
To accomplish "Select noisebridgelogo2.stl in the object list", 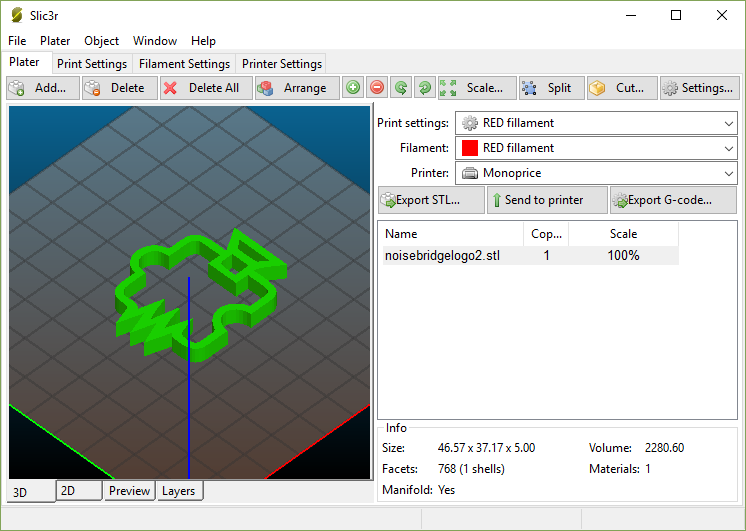I will click(443, 256).
